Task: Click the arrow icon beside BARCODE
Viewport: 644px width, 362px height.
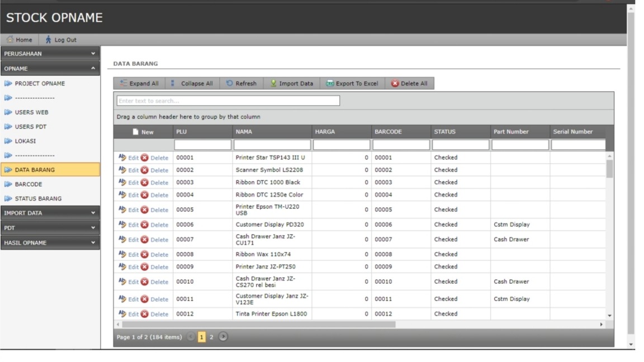Action: click(8, 184)
